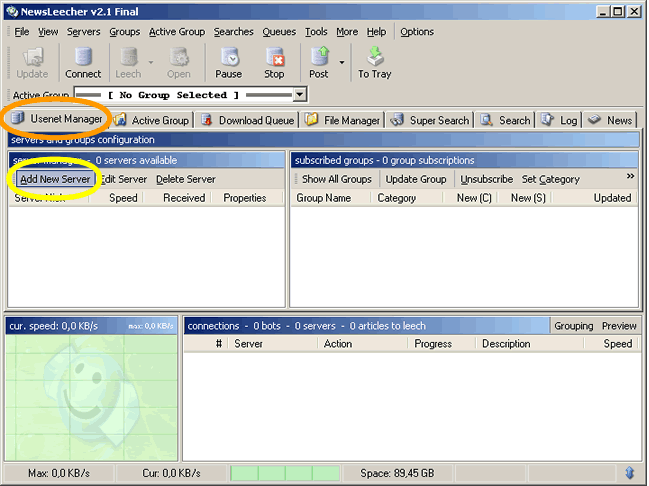The width and height of the screenshot is (649, 486).
Task: Open the Active Group combo box dropdown
Action: [300, 95]
